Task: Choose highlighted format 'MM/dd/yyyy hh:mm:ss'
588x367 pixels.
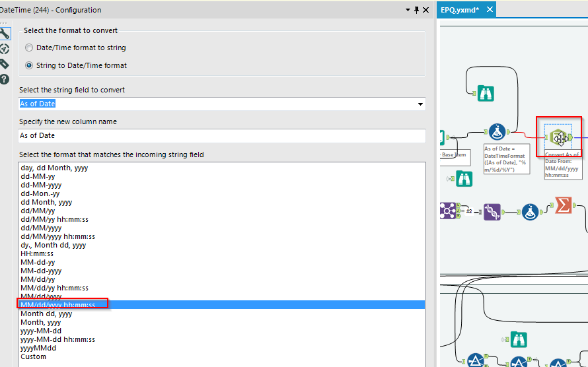Action: coord(221,305)
